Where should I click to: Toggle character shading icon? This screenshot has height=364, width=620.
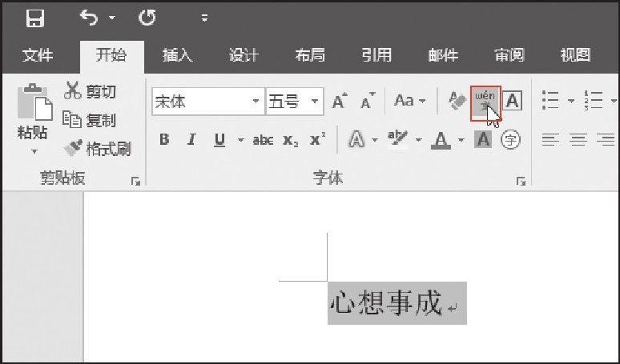(x=483, y=139)
